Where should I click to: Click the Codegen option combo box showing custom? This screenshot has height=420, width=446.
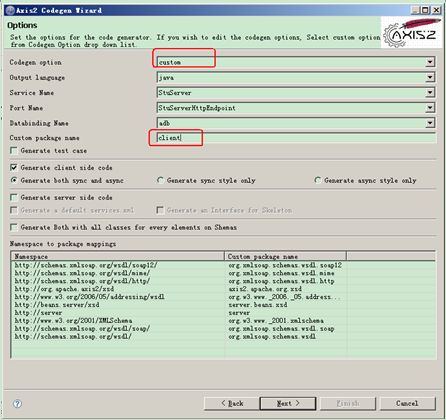(x=296, y=62)
